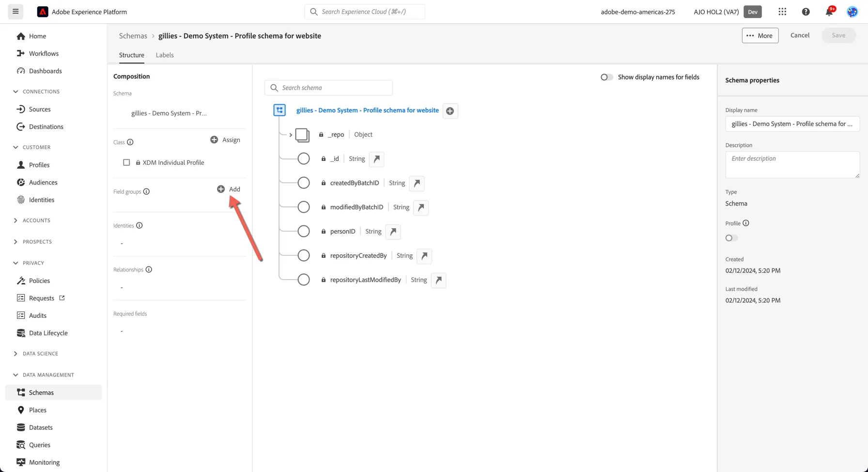Image resolution: width=868 pixels, height=472 pixels.
Task: Click info icon beside Field groups
Action: [146, 191]
